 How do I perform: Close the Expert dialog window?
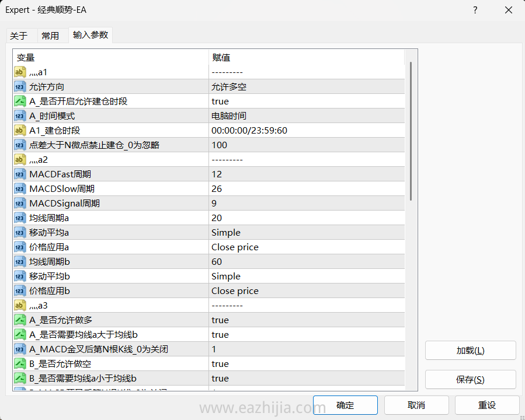(509, 10)
